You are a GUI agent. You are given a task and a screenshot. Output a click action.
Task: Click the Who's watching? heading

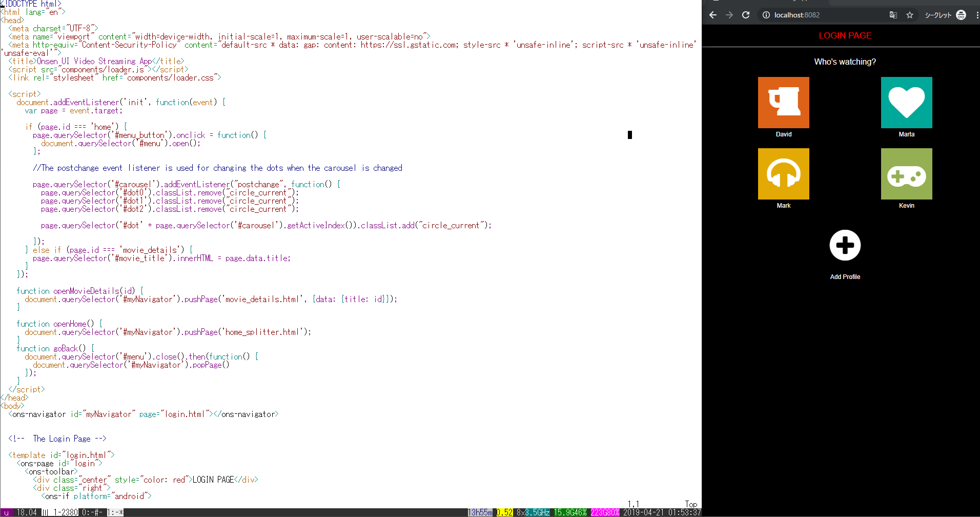845,62
